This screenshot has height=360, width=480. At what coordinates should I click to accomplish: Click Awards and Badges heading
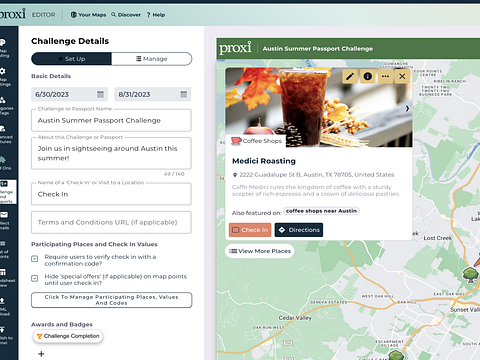click(62, 324)
